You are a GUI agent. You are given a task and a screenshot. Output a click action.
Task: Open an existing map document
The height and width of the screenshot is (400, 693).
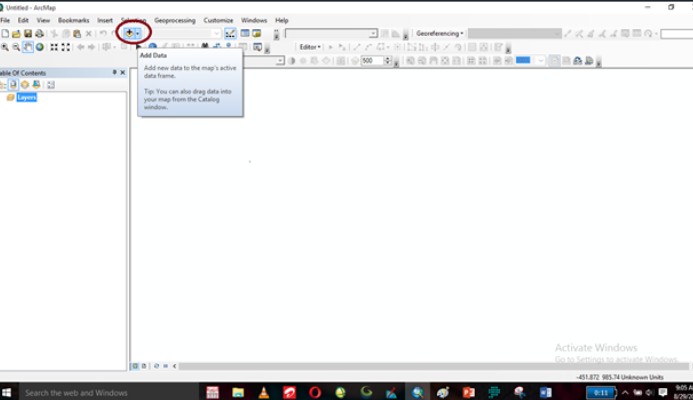click(16, 34)
